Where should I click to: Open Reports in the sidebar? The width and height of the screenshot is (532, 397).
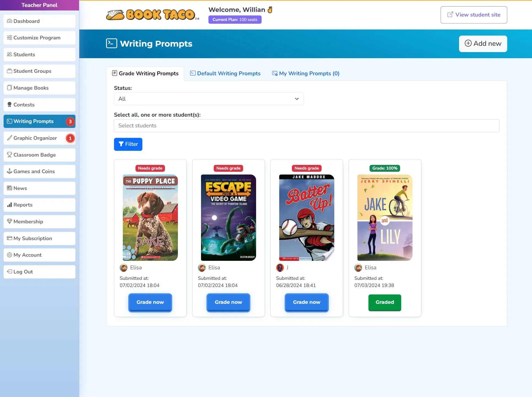pyautogui.click(x=23, y=205)
